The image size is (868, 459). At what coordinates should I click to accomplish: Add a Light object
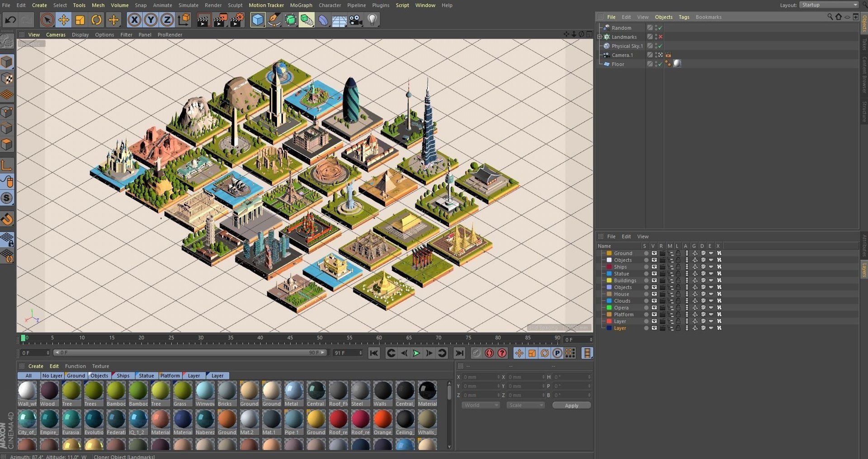[373, 20]
